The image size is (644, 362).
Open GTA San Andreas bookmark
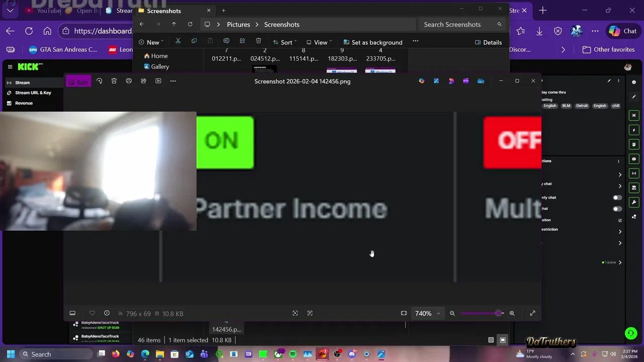(x=63, y=49)
